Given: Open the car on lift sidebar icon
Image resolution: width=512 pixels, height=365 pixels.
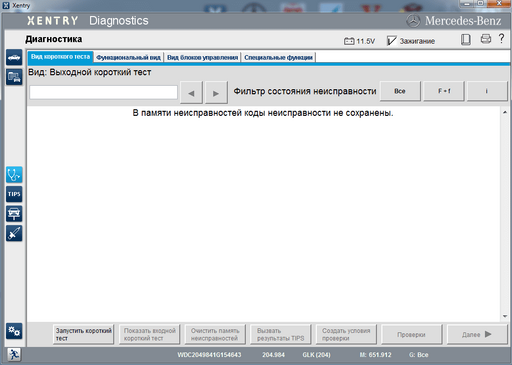Looking at the screenshot, I should tap(14, 214).
